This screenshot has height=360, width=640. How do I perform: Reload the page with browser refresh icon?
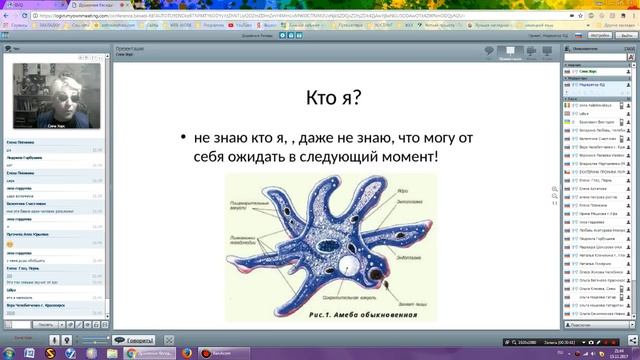[x=24, y=16]
